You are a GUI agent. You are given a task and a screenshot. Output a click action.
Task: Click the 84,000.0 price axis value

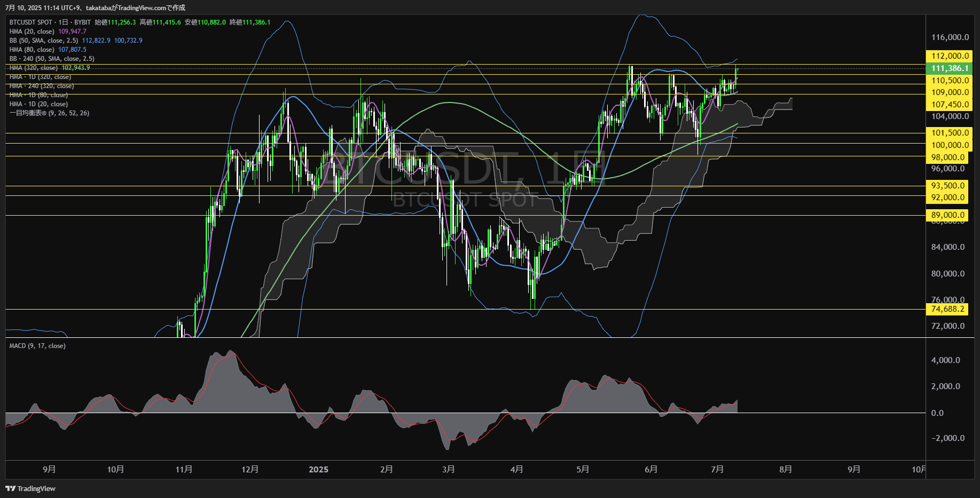pyautogui.click(x=948, y=247)
